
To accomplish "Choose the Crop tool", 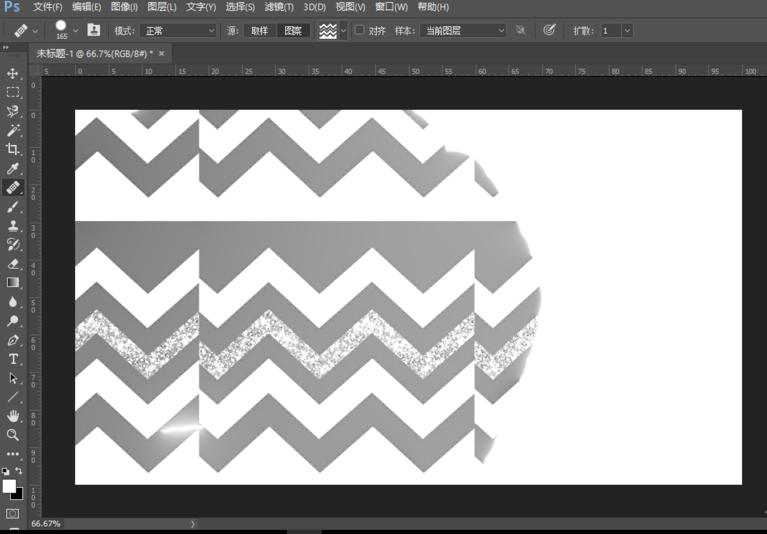I will (x=13, y=149).
